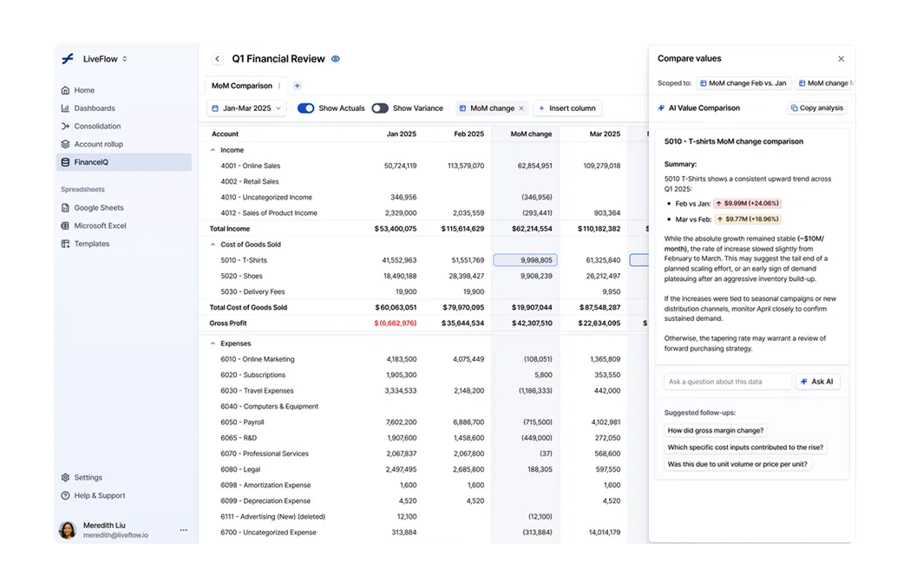The width and height of the screenshot is (910, 588).
Task: Click Insert column button
Action: click(567, 108)
